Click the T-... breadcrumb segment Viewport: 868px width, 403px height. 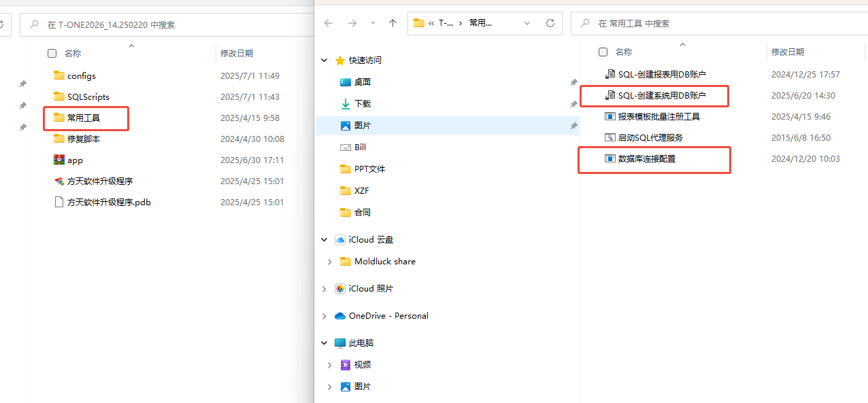tap(446, 23)
